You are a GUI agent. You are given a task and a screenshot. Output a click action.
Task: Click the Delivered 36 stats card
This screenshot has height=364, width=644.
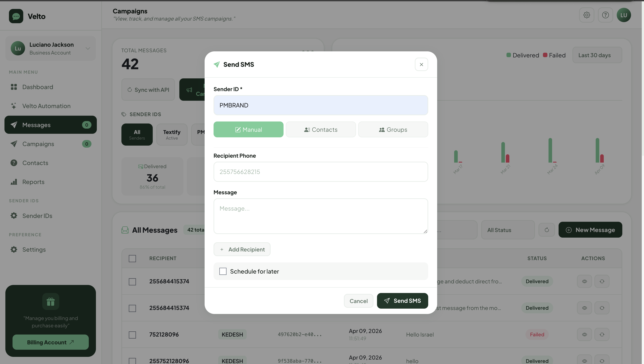click(152, 176)
